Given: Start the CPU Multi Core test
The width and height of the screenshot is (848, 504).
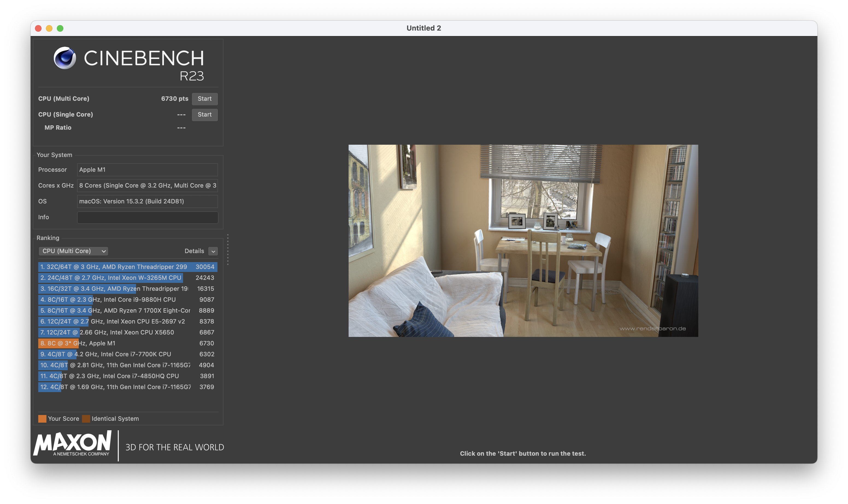Looking at the screenshot, I should click(205, 99).
